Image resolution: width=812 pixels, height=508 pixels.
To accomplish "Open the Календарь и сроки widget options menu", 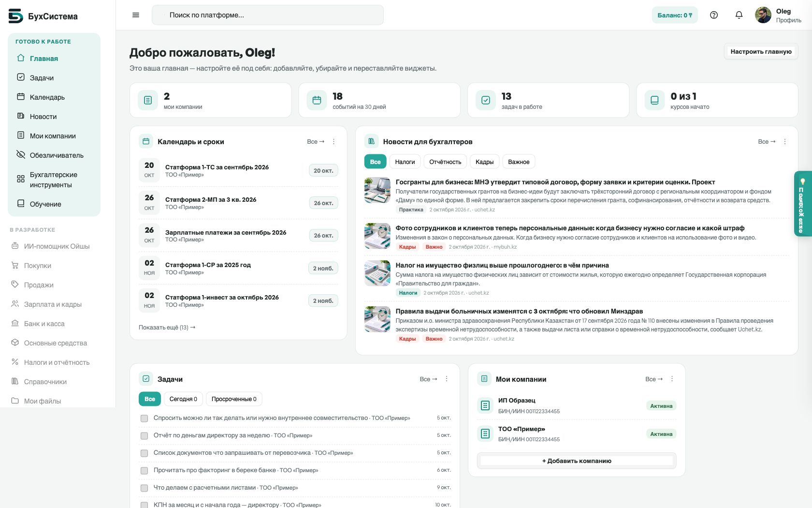I will click(x=333, y=142).
